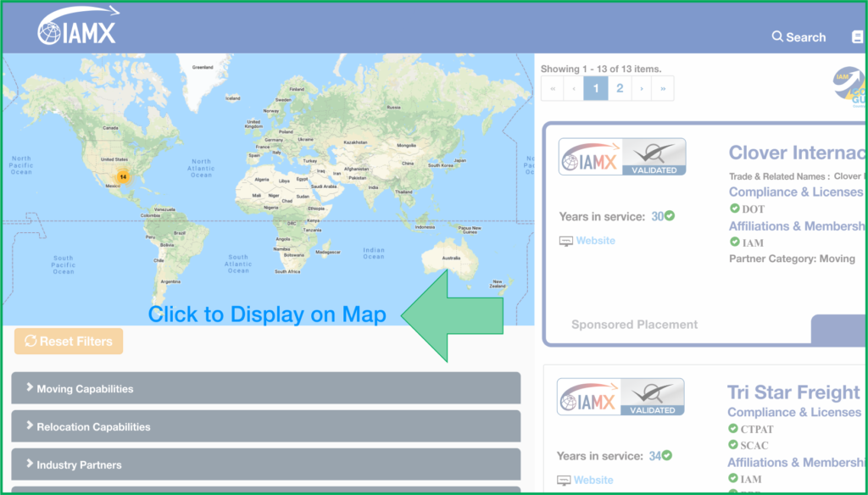Click the document icon beside Search
868x495 pixels.
(x=857, y=37)
